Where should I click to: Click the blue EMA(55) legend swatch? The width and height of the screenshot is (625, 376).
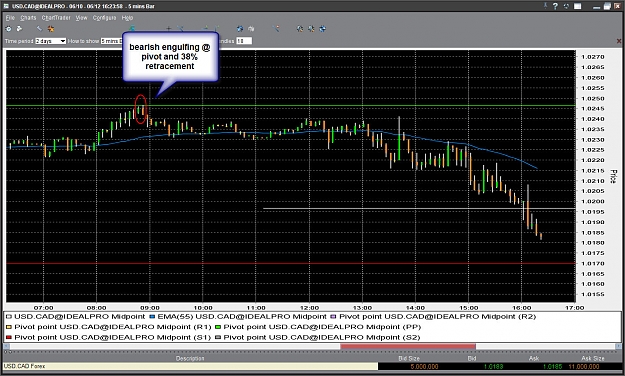click(x=152, y=317)
